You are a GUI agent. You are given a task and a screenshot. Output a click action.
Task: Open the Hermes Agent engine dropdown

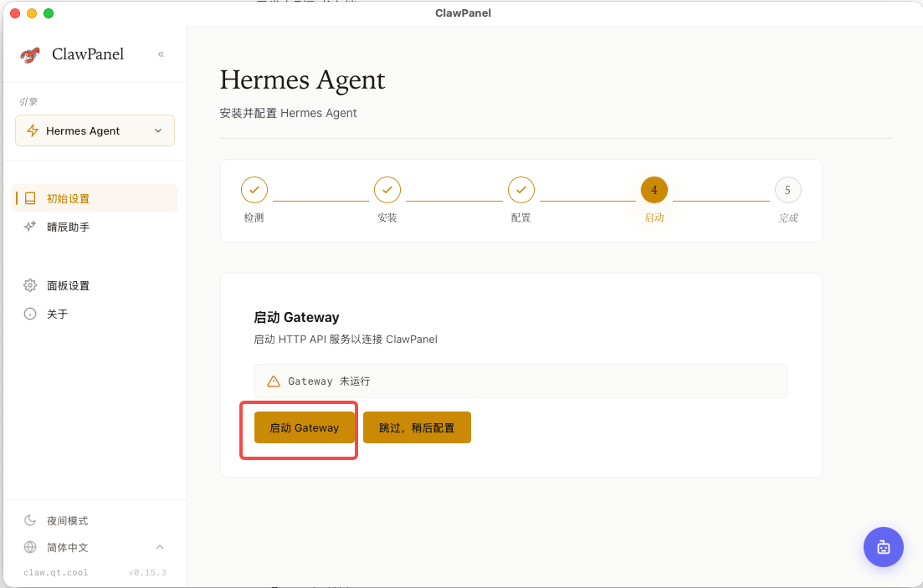click(95, 130)
